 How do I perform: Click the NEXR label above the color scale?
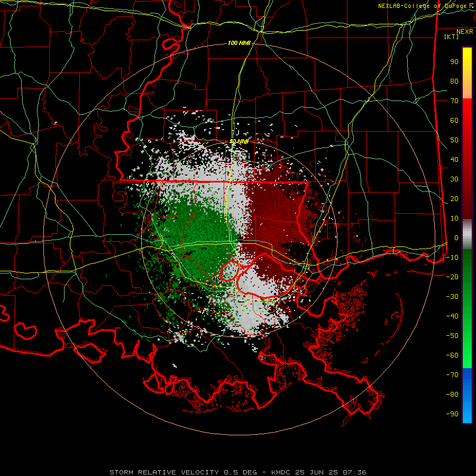(x=464, y=32)
